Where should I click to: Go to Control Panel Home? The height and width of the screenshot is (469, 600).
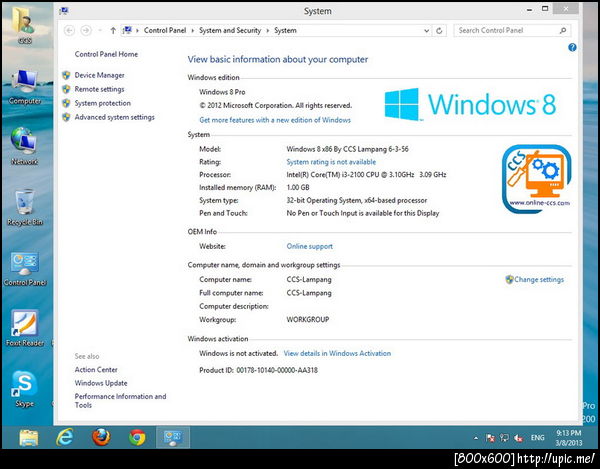point(106,54)
